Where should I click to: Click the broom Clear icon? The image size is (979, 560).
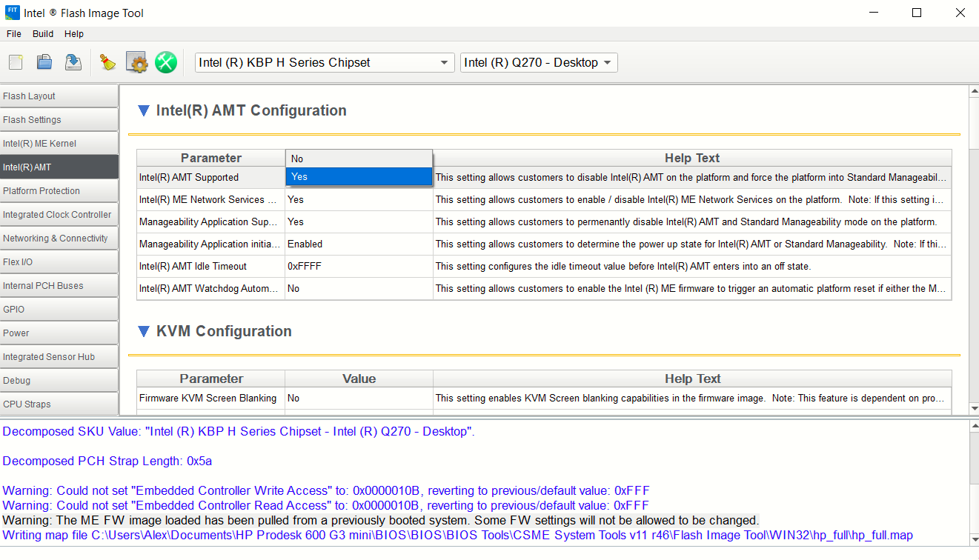pyautogui.click(x=108, y=62)
